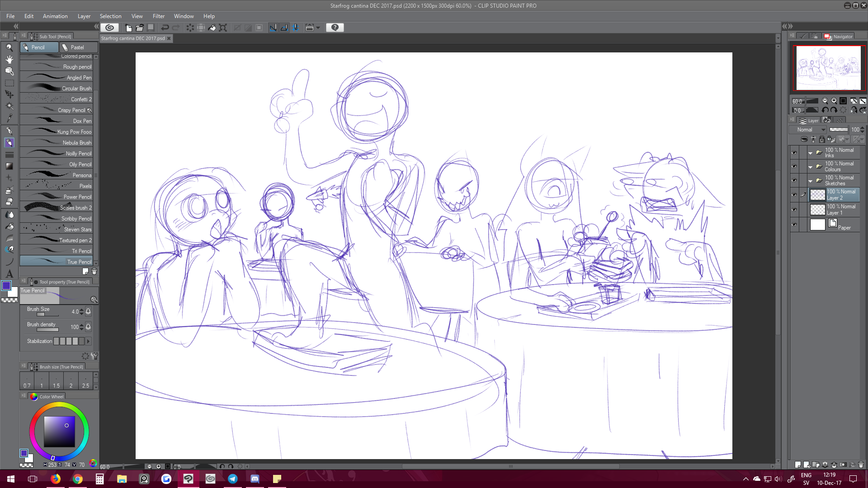This screenshot has width=868, height=488.
Task: Select the Fill bucket tool
Action: [9, 226]
